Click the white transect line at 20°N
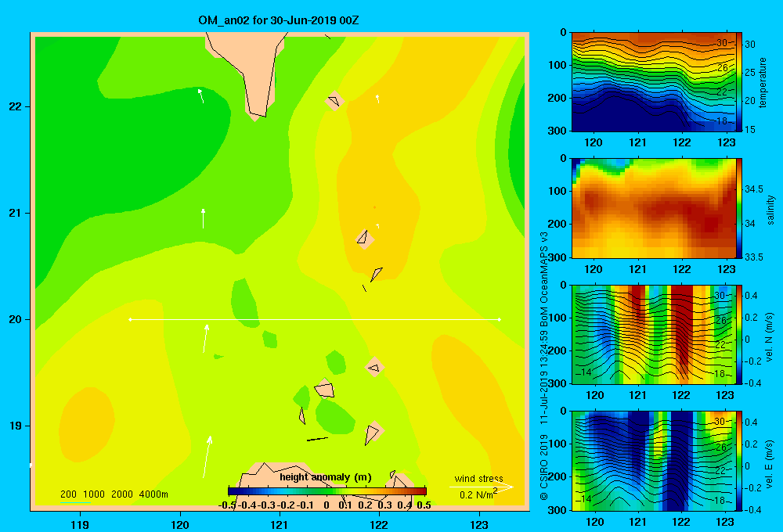This screenshot has height=532, width=783. pyautogui.click(x=315, y=319)
